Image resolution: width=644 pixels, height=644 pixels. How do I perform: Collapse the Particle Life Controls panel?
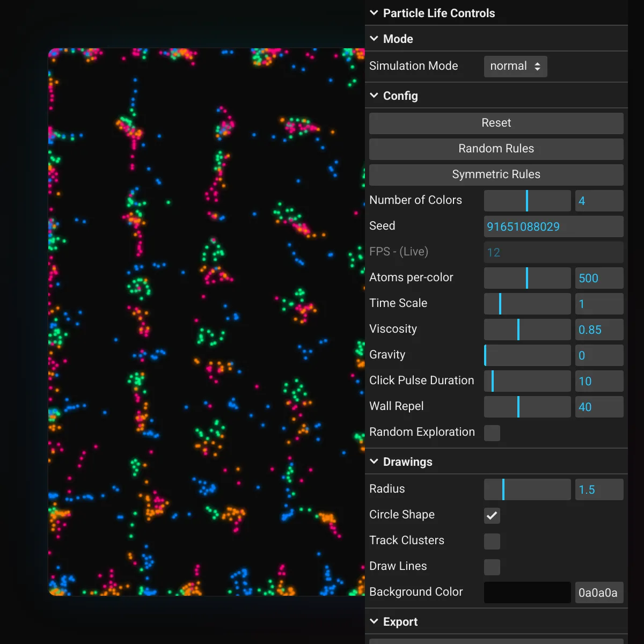click(x=375, y=13)
